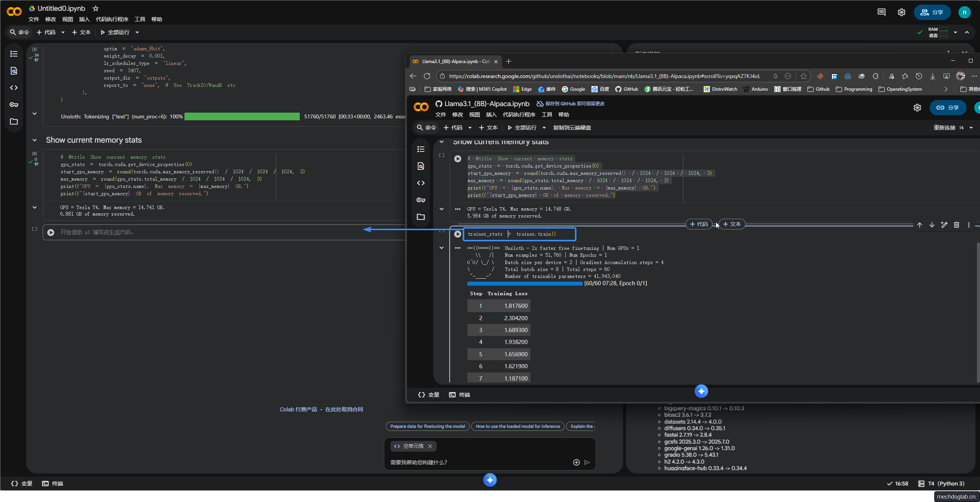The width and height of the screenshot is (980, 502).
Task: Open the table of contents sidebar icon
Action: pyautogui.click(x=14, y=54)
